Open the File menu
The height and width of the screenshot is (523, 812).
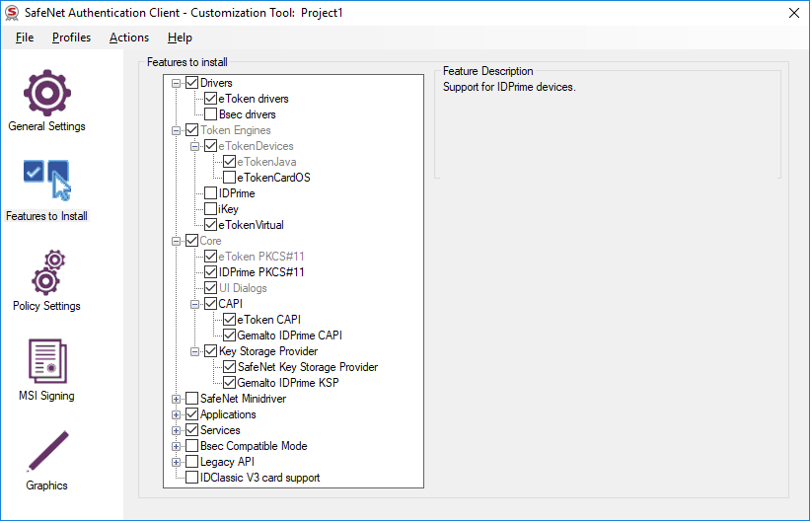pyautogui.click(x=25, y=37)
